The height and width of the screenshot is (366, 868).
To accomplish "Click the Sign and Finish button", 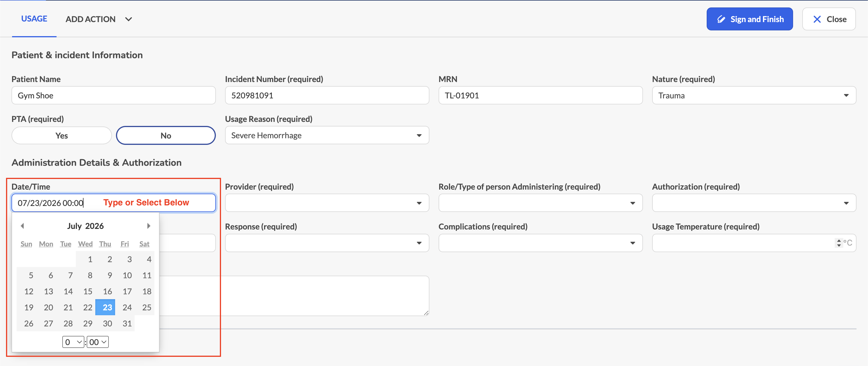I will tap(749, 19).
